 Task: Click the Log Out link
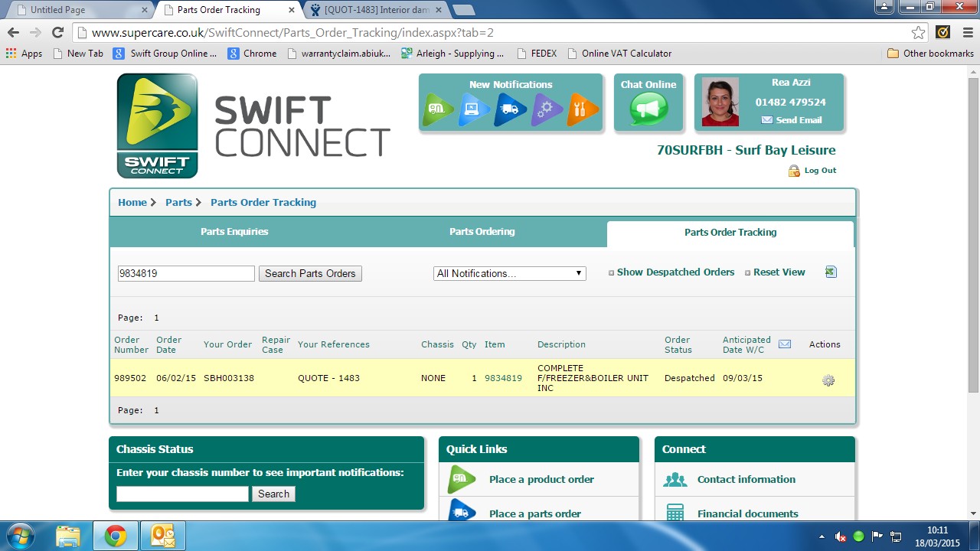(819, 171)
